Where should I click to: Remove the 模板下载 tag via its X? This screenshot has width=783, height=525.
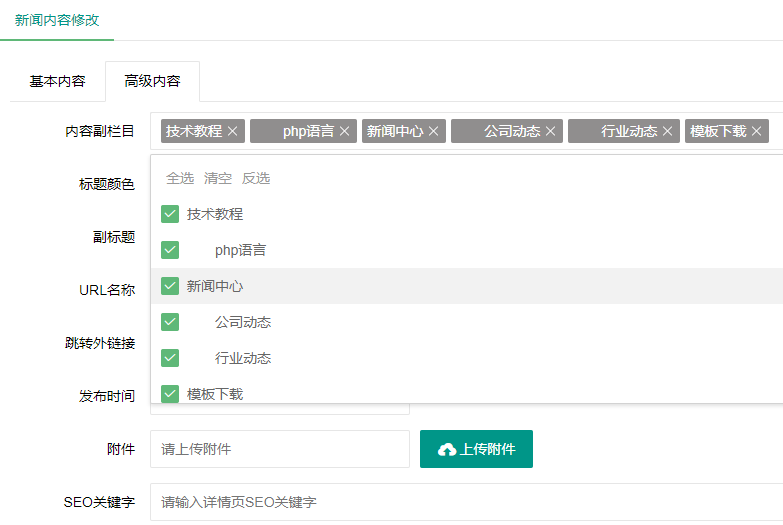click(x=757, y=131)
